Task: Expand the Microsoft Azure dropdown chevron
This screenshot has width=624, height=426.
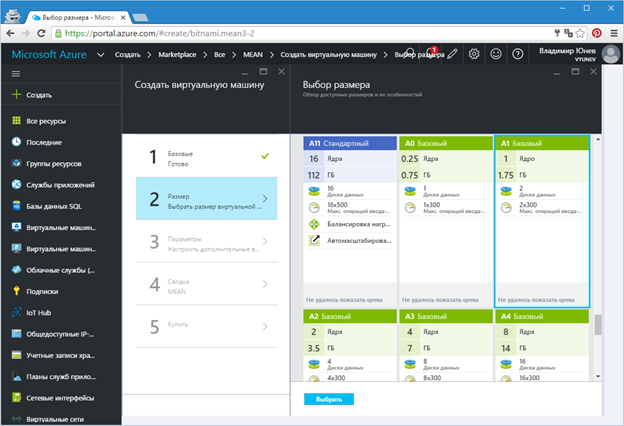Action: (101, 55)
